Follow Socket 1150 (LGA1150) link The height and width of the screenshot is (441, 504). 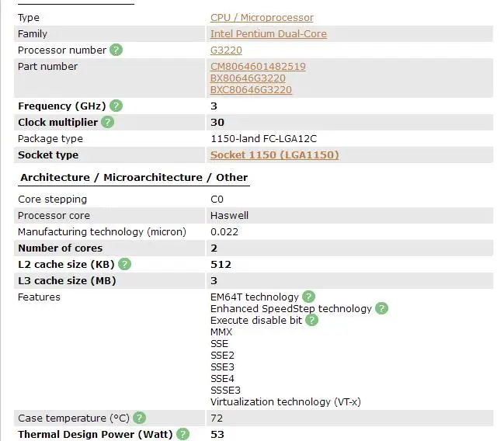275,155
